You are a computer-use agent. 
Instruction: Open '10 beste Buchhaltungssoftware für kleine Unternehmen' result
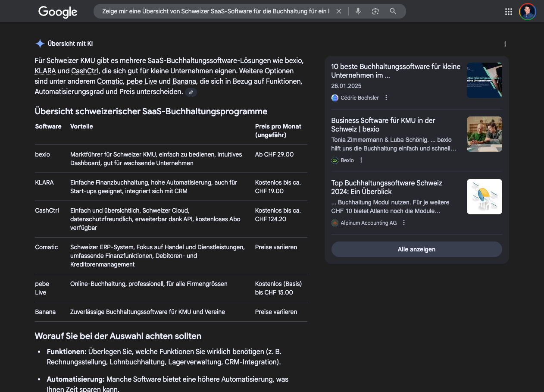click(x=396, y=71)
